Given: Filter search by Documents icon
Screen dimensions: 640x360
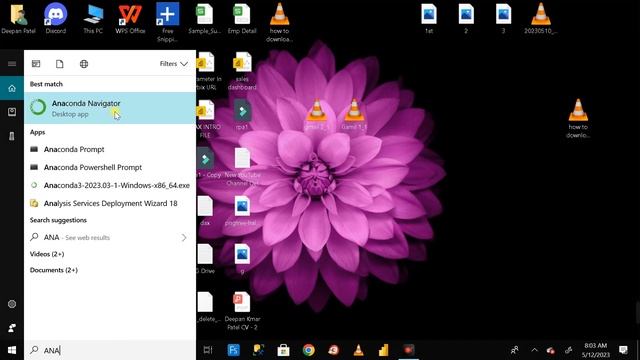Looking at the screenshot, I should point(60,64).
